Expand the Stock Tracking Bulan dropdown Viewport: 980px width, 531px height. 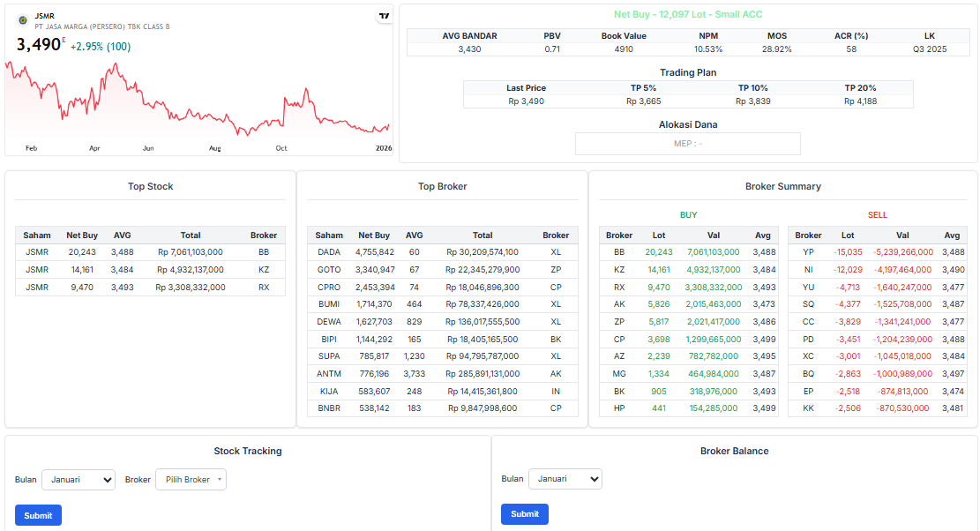[78, 479]
